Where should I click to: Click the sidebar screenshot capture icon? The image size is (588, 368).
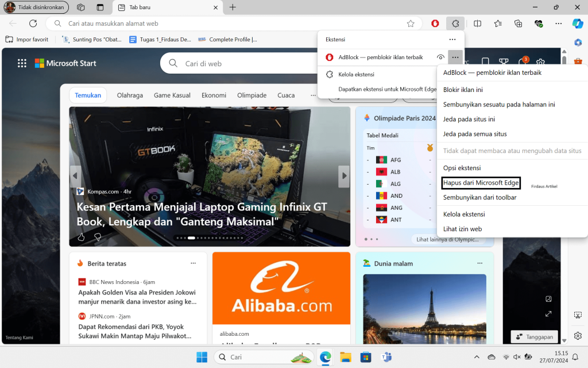[x=578, y=315]
